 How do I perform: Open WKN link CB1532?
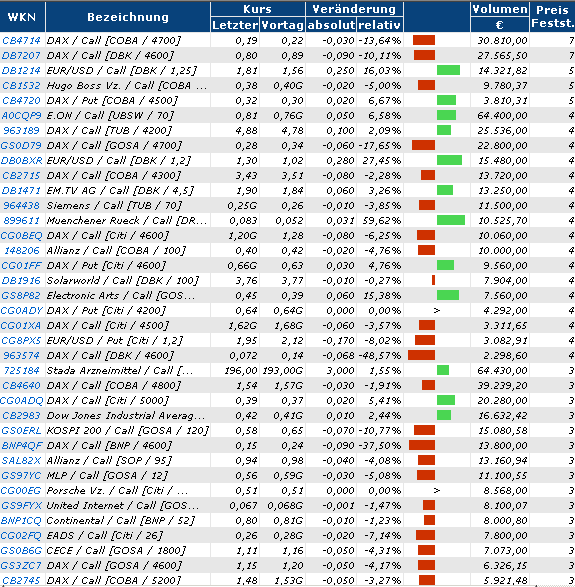(21, 85)
